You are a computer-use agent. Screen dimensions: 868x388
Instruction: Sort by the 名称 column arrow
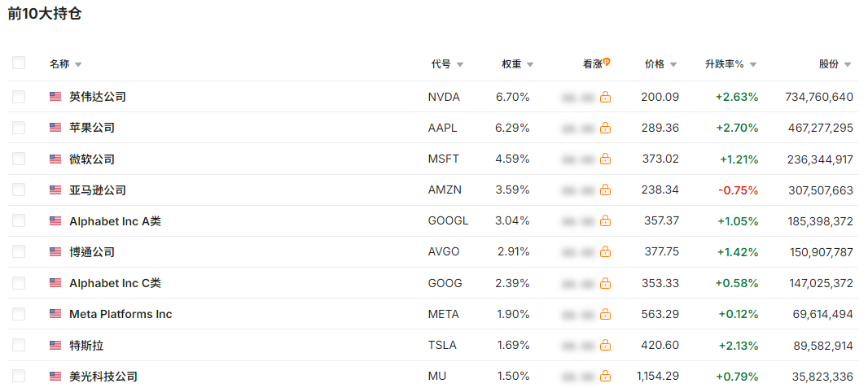coord(78,65)
